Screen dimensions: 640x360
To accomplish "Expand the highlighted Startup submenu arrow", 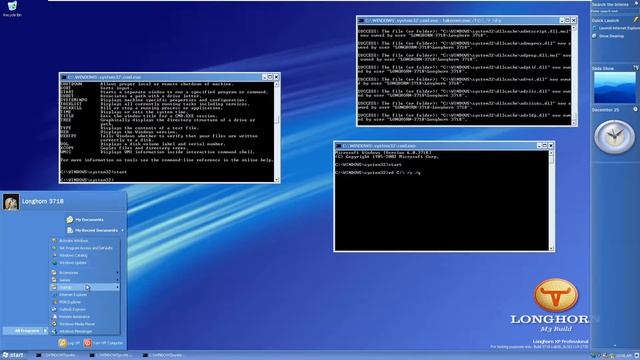I will [118, 287].
